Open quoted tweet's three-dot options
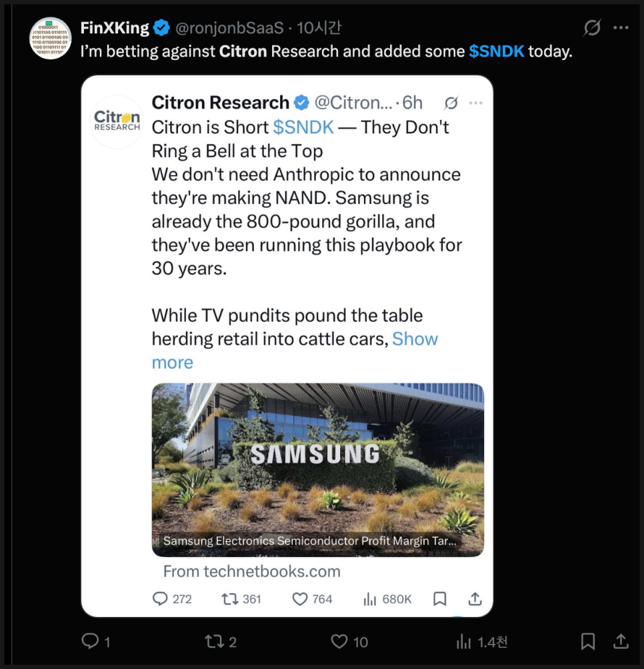Image resolution: width=644 pixels, height=669 pixels. 475,103
